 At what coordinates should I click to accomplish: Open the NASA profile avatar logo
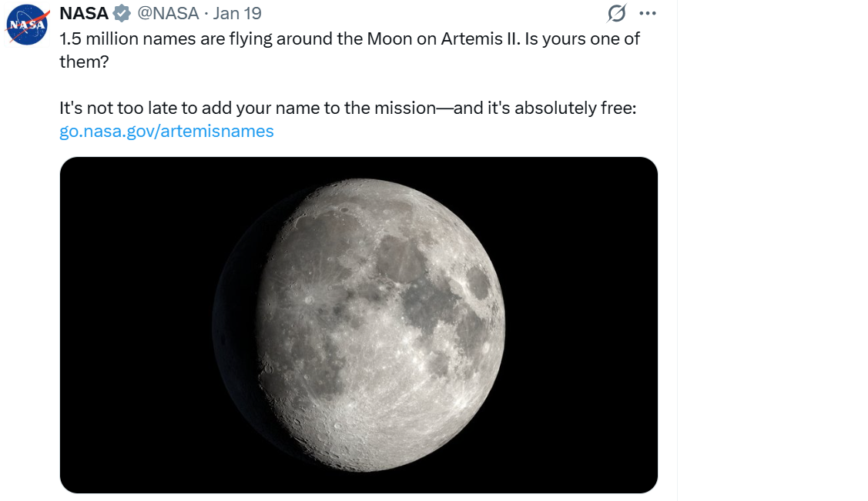28,25
